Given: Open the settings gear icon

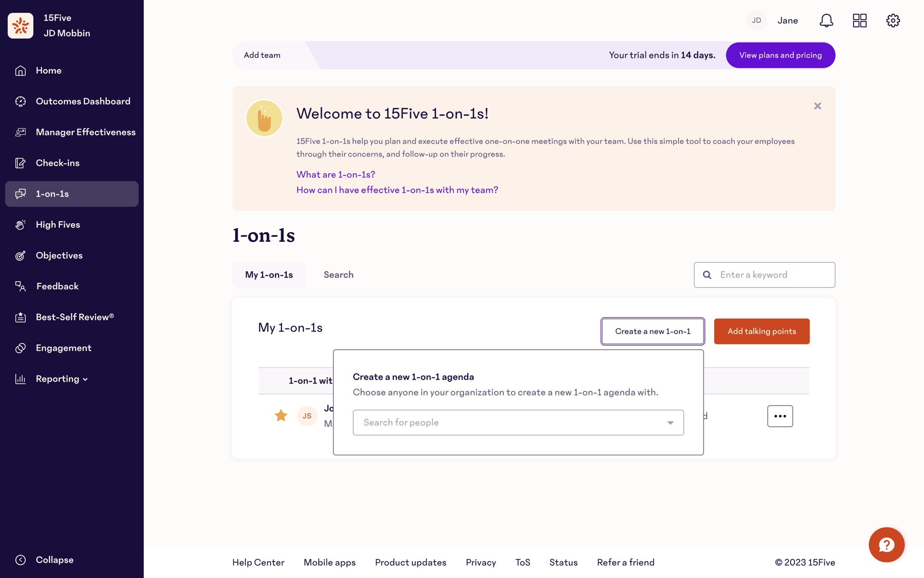Looking at the screenshot, I should pos(893,20).
